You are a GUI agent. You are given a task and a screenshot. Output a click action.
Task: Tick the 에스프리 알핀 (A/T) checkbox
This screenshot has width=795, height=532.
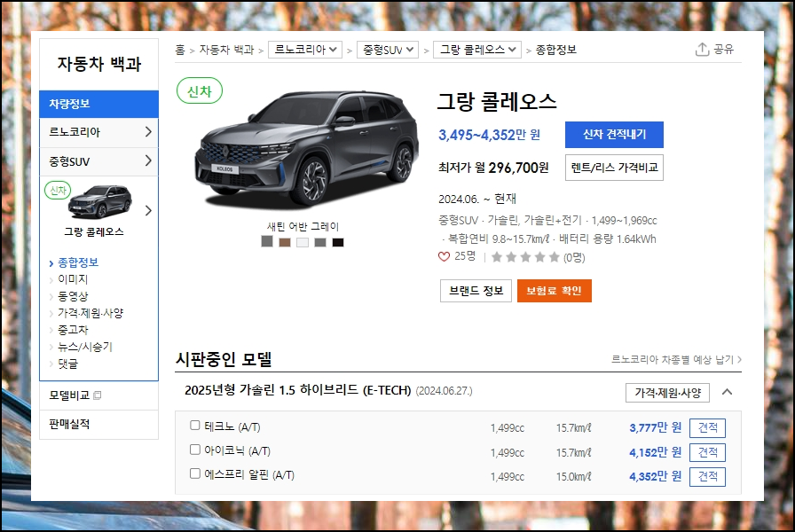point(194,473)
